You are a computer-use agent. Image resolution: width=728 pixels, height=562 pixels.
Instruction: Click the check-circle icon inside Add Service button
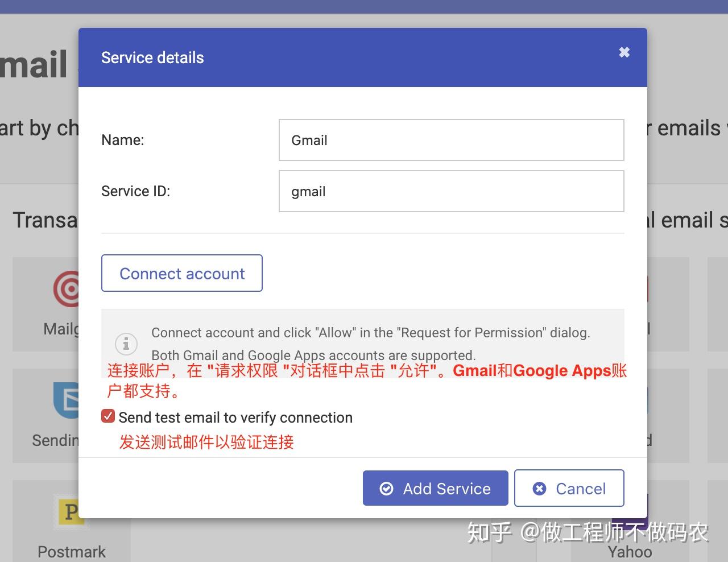click(x=386, y=489)
